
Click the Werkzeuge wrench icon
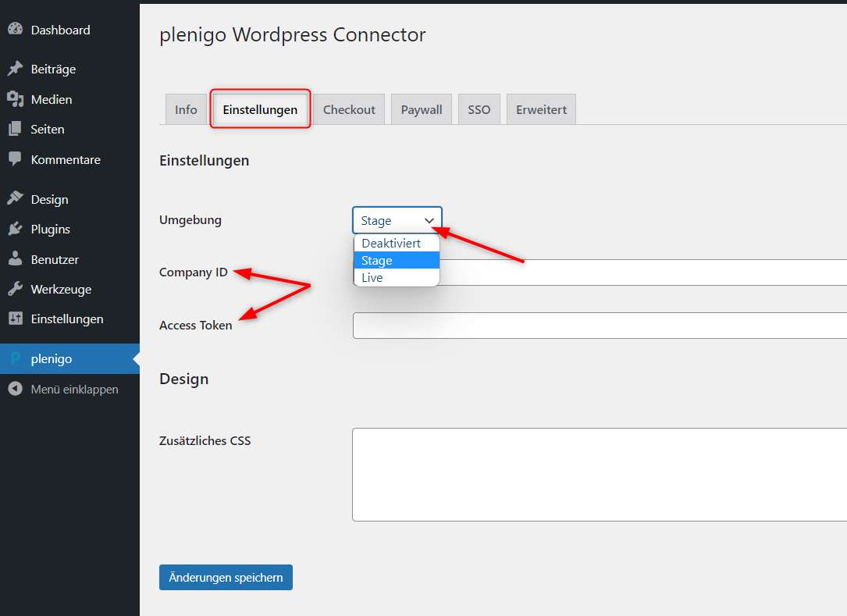pos(15,289)
